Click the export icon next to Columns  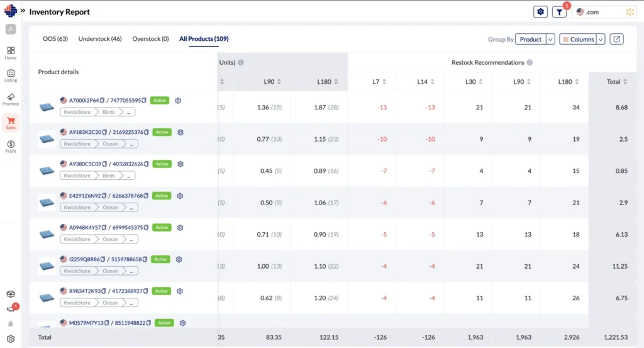tap(616, 39)
